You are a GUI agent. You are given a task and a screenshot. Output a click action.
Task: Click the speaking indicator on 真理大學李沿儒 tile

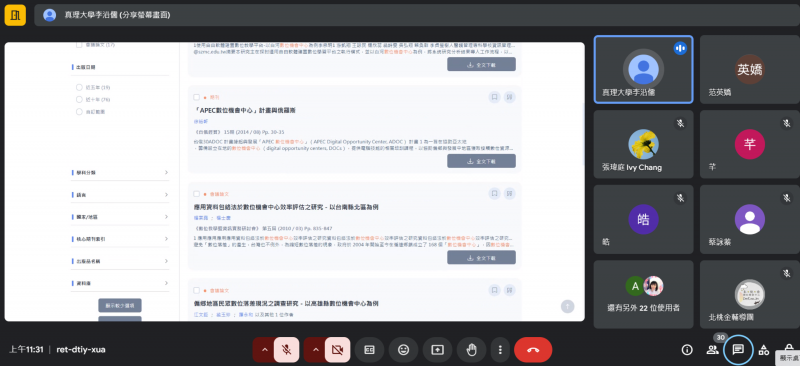680,48
